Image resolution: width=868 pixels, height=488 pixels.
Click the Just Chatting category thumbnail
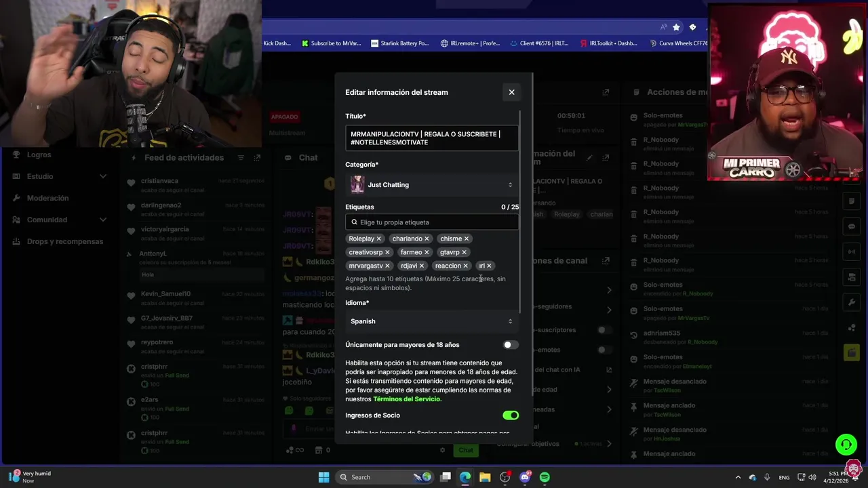coord(357,184)
